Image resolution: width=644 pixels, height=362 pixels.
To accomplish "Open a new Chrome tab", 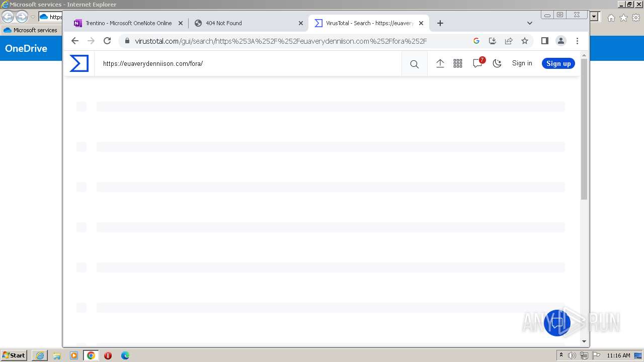I will [440, 23].
